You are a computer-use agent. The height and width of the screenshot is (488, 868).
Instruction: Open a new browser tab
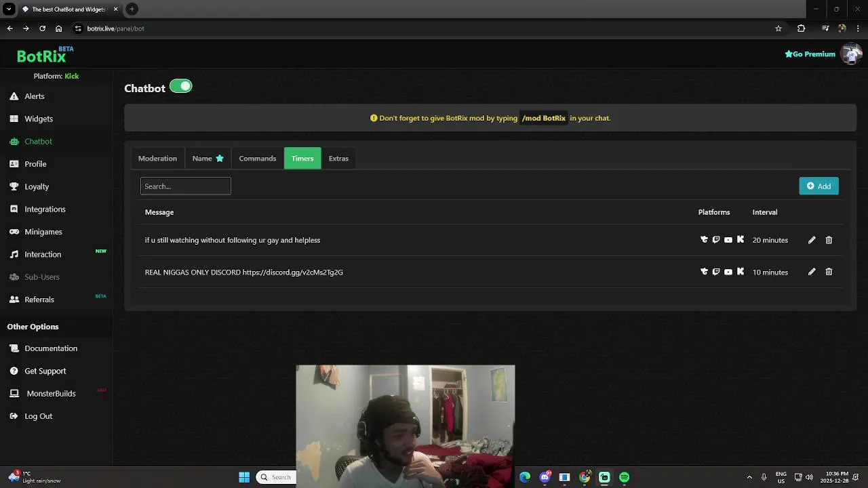132,9
